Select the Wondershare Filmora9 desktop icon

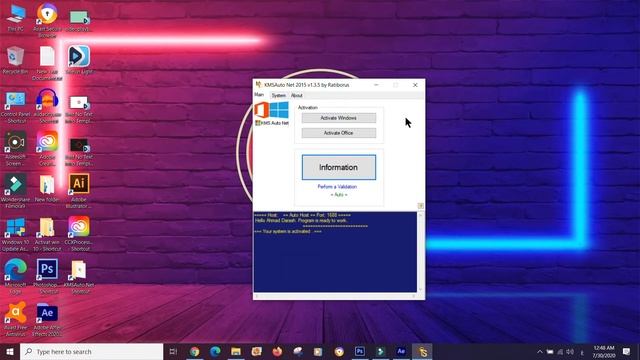(16, 191)
